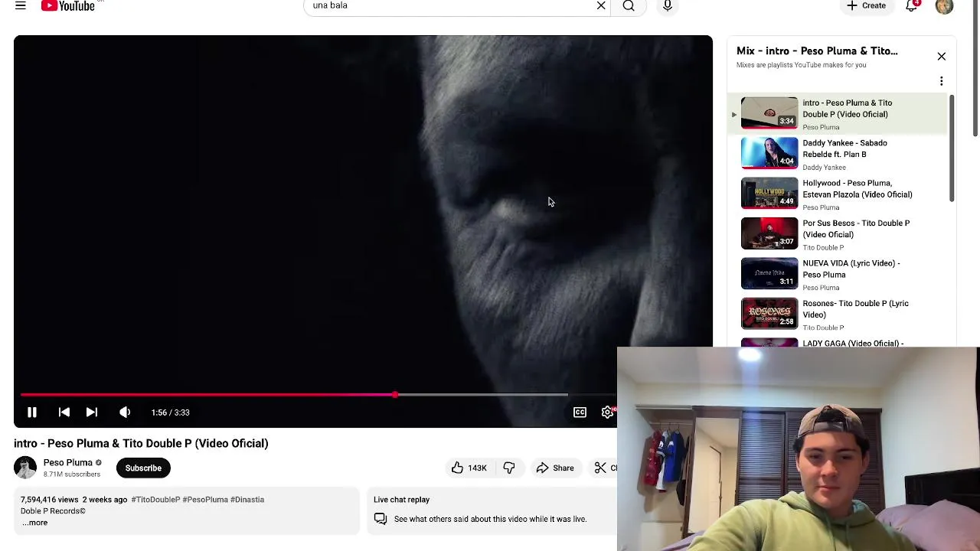
Task: Skip to previous video
Action: point(64,412)
